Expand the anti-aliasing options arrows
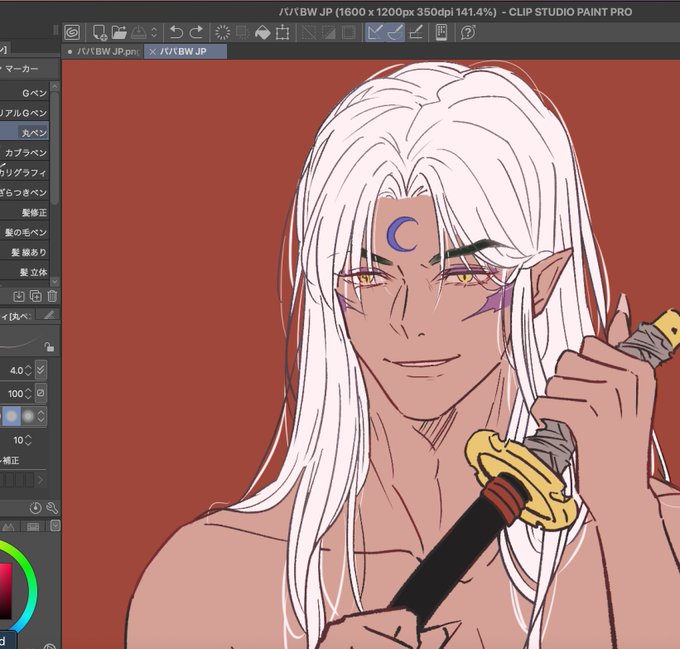This screenshot has height=649, width=680. [x=41, y=416]
